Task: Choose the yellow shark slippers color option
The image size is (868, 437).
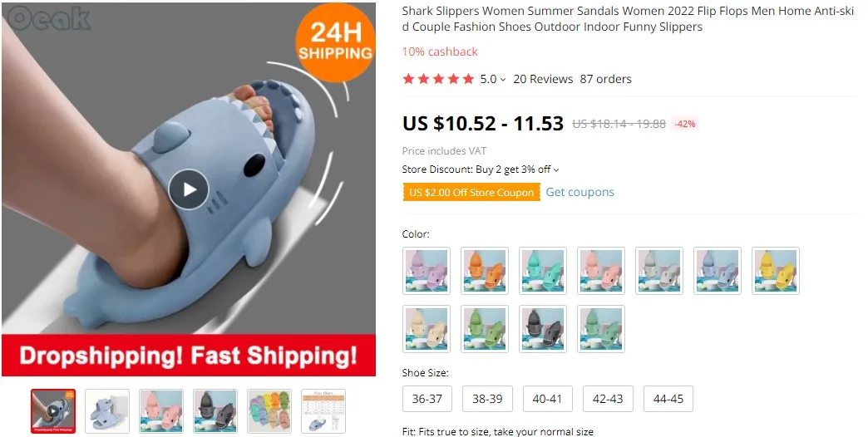Action: 776,271
